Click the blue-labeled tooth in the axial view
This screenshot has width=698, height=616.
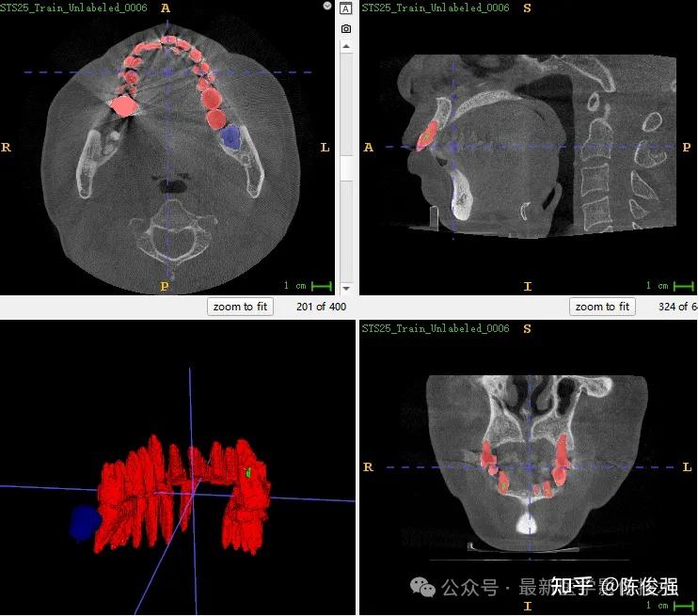click(x=231, y=136)
